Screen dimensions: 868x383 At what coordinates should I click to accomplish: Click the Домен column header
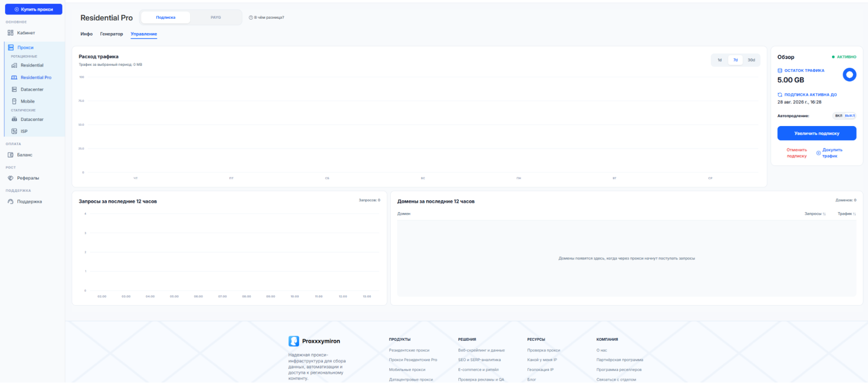(404, 214)
